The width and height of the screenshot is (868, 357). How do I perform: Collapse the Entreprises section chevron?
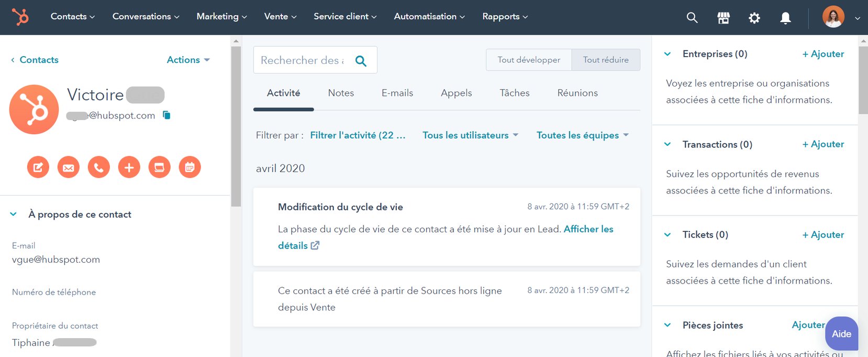667,53
